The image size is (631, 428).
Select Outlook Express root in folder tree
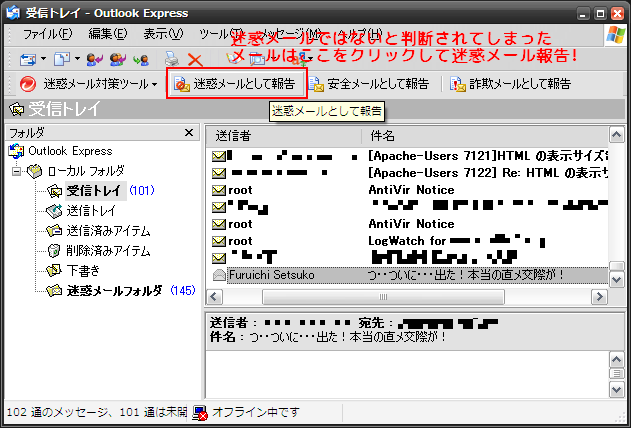pyautogui.click(x=60, y=151)
